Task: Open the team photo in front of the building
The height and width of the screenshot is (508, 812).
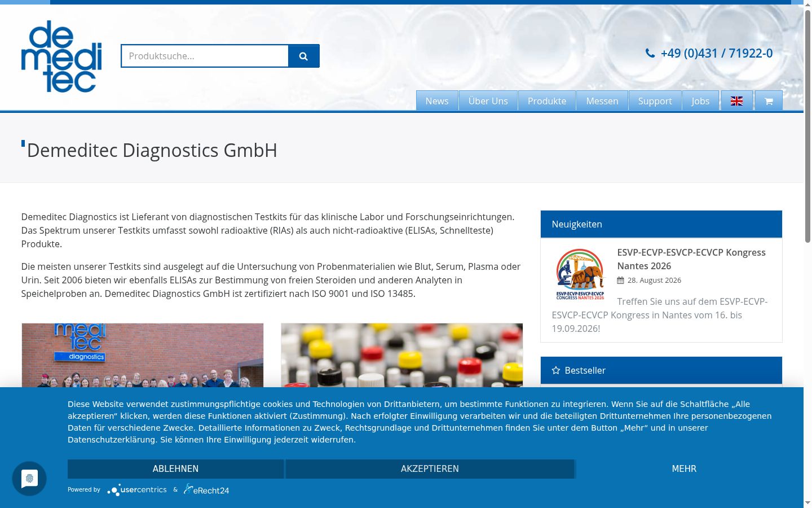Action: (143, 355)
